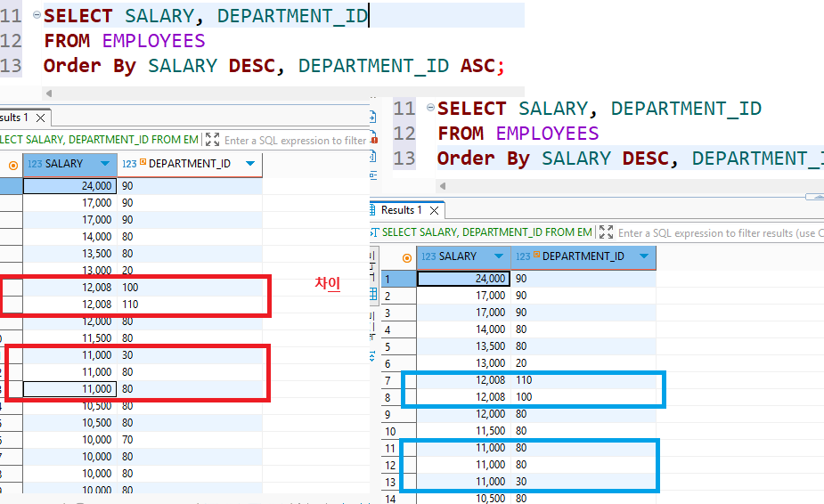824x504 pixels.
Task: Select the department 70 cell in left grid
Action: (190, 440)
